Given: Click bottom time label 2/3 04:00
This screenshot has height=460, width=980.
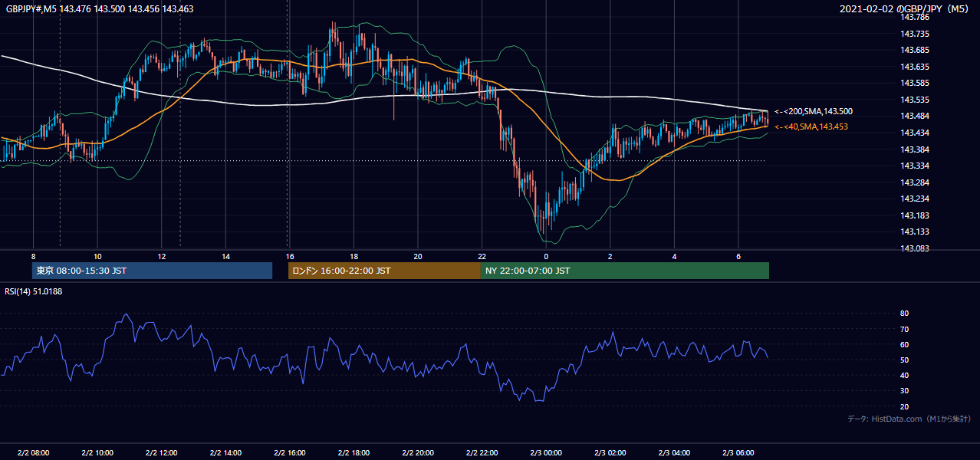Looking at the screenshot, I should coord(673,453).
